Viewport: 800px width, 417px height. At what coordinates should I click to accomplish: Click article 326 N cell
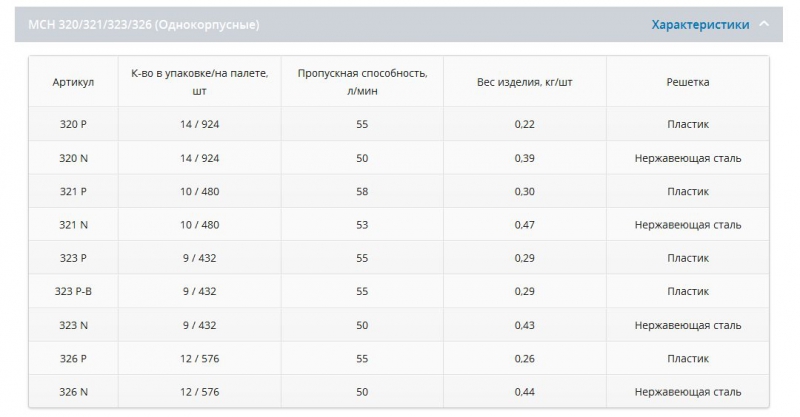click(73, 391)
